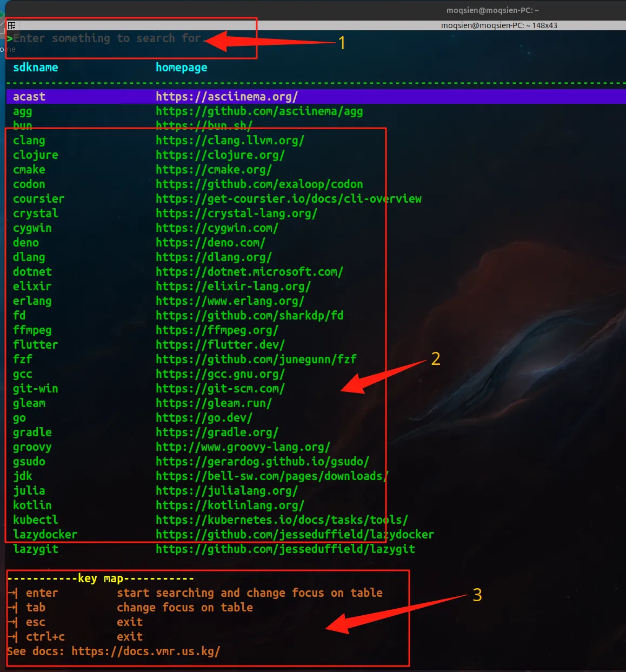
Task: Click the 'tab' key map entry
Action: tap(36, 608)
